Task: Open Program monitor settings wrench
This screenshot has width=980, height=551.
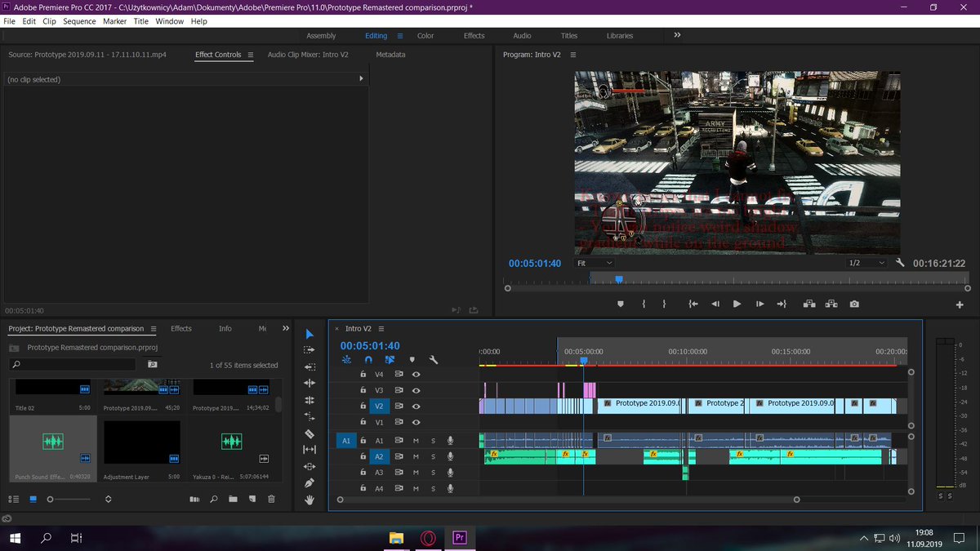Action: (x=900, y=263)
